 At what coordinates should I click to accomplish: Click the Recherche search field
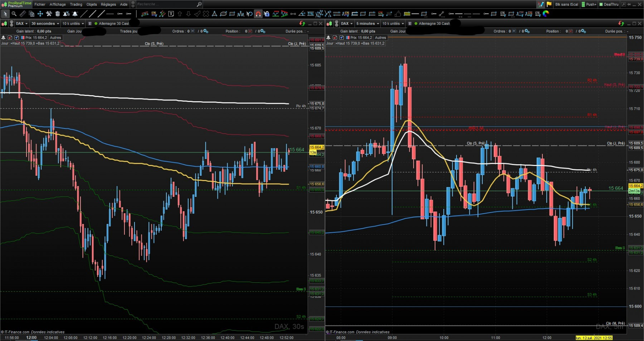(166, 4)
